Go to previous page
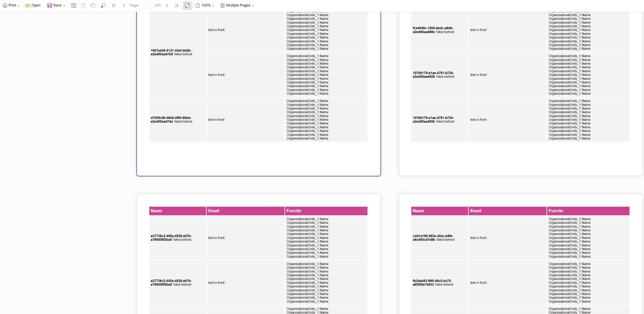Image resolution: width=644 pixels, height=314 pixels. (124, 5)
